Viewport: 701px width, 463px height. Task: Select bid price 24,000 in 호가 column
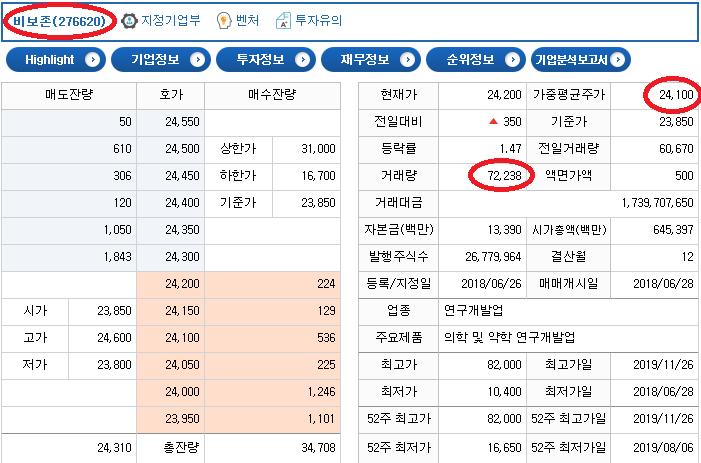click(182, 392)
